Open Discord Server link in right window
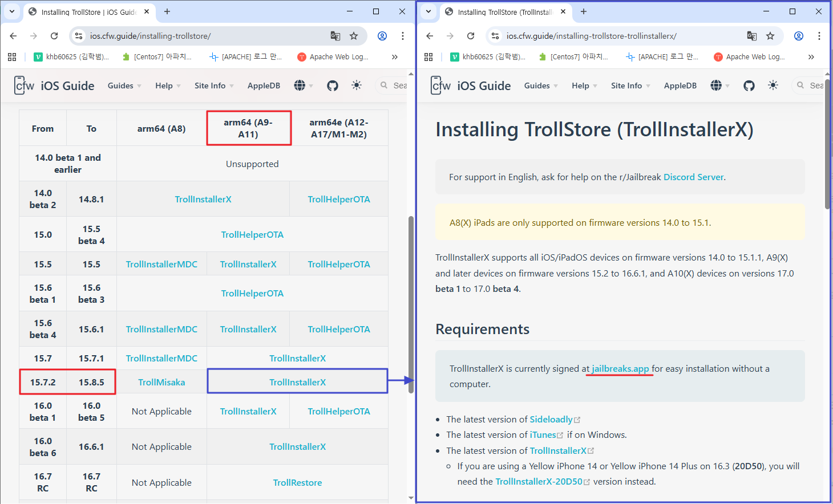The height and width of the screenshot is (504, 833). coord(693,177)
